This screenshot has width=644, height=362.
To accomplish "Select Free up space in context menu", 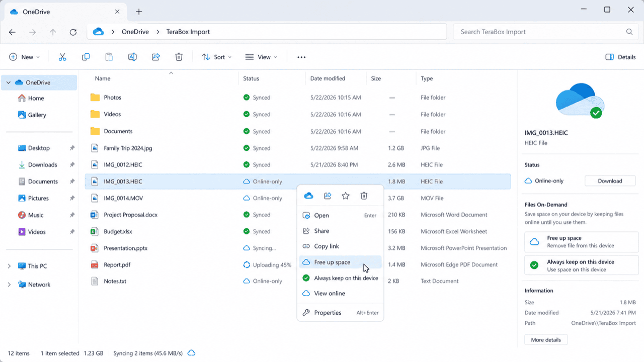I will (340, 262).
